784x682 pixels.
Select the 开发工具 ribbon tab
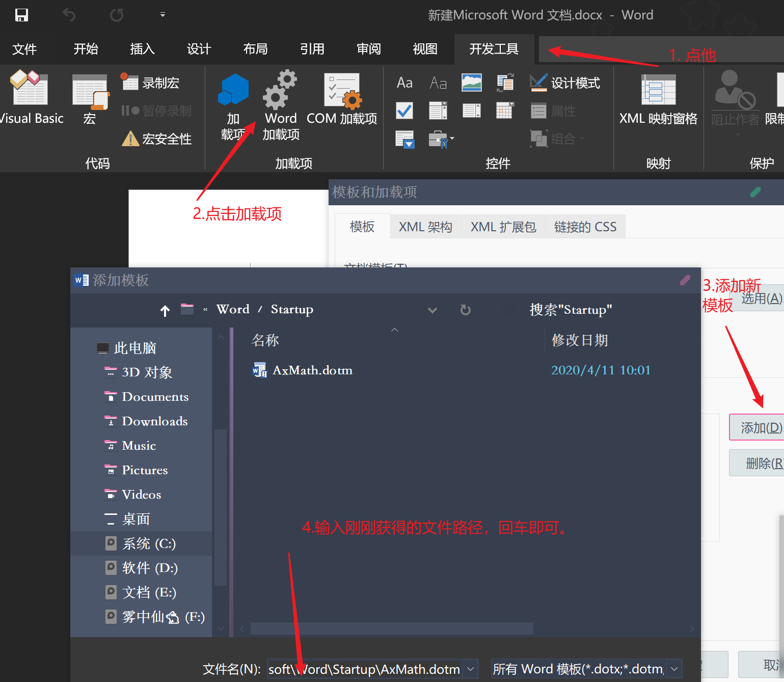[x=494, y=49]
